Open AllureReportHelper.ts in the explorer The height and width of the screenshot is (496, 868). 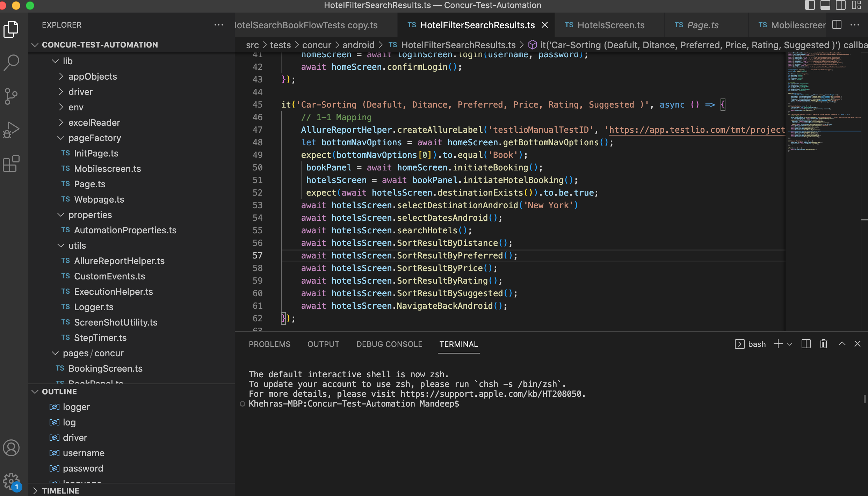[119, 261]
